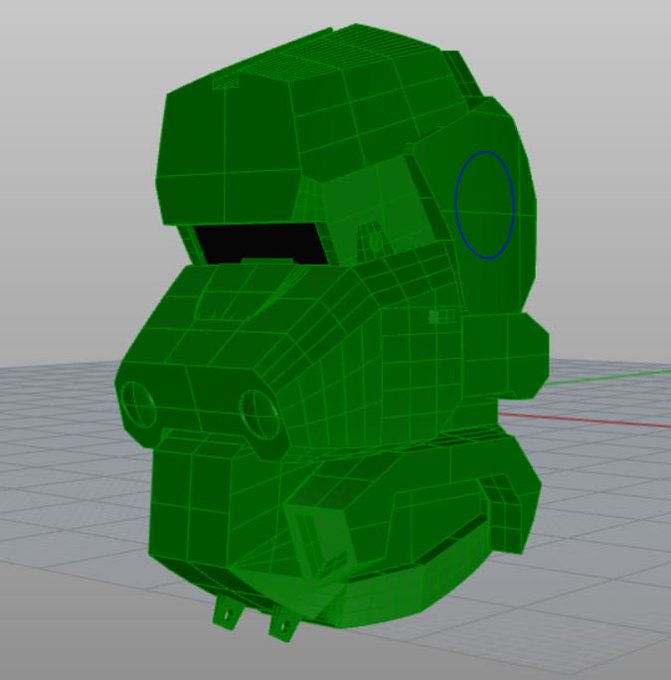Select the left mounting tab under the model
This screenshot has width=671, height=680.
click(x=227, y=612)
